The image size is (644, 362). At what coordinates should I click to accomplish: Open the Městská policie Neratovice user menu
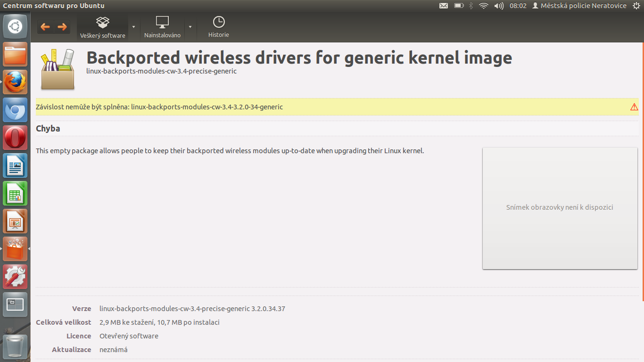pos(579,6)
